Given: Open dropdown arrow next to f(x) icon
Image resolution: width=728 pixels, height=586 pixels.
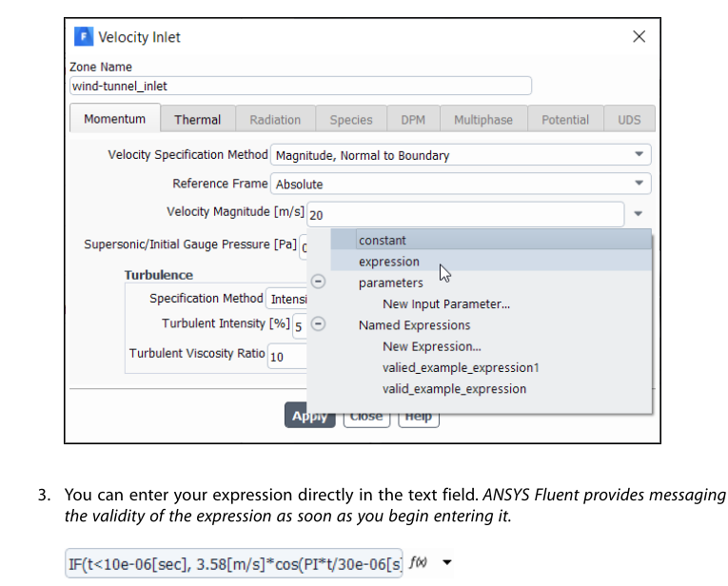Looking at the screenshot, I should (x=446, y=562).
